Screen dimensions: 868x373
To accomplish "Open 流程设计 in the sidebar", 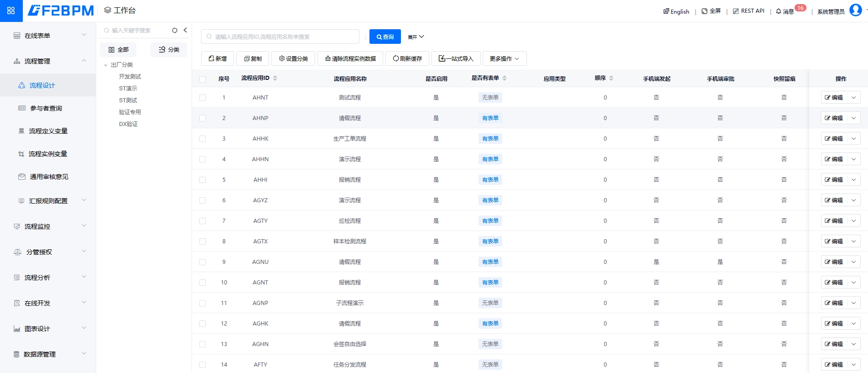I will point(48,85).
